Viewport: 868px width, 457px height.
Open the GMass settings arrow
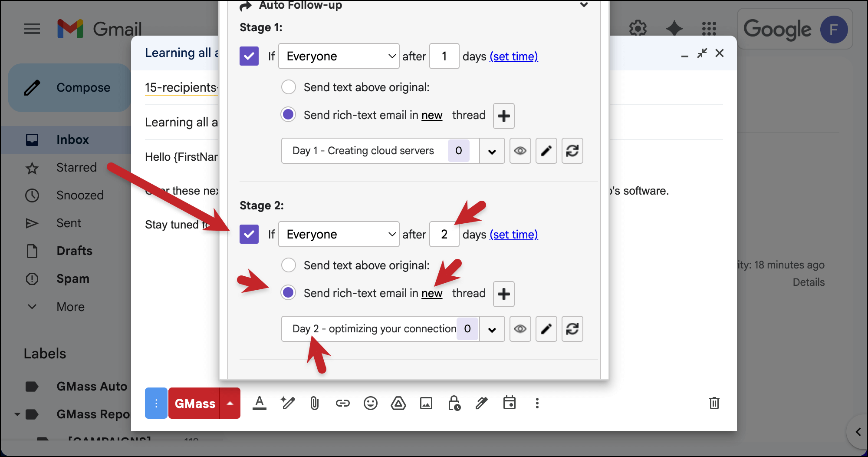click(x=230, y=404)
